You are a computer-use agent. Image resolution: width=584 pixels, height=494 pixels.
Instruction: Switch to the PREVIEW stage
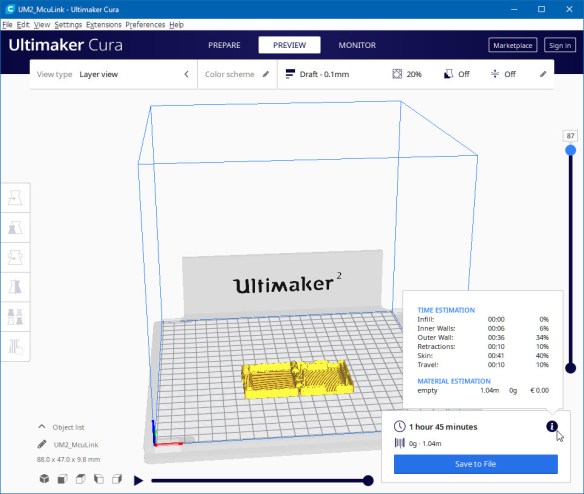pos(289,45)
